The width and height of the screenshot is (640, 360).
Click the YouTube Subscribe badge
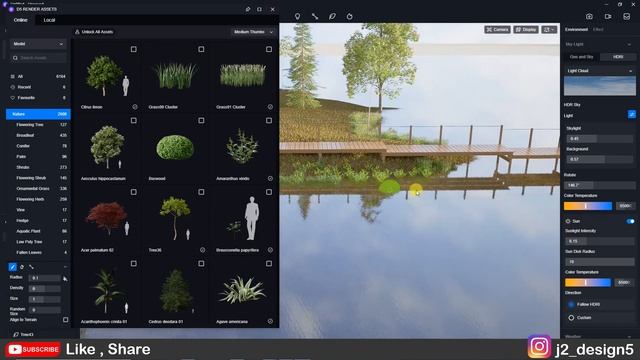33,349
